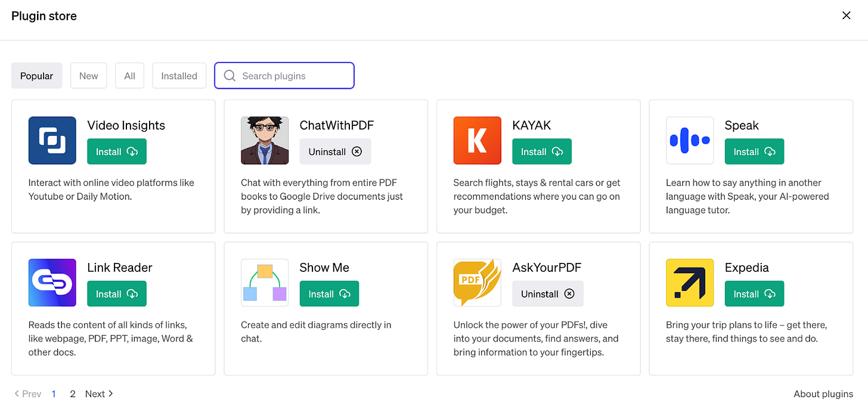868x415 pixels.
Task: Select page 1 in pagination
Action: pos(54,394)
